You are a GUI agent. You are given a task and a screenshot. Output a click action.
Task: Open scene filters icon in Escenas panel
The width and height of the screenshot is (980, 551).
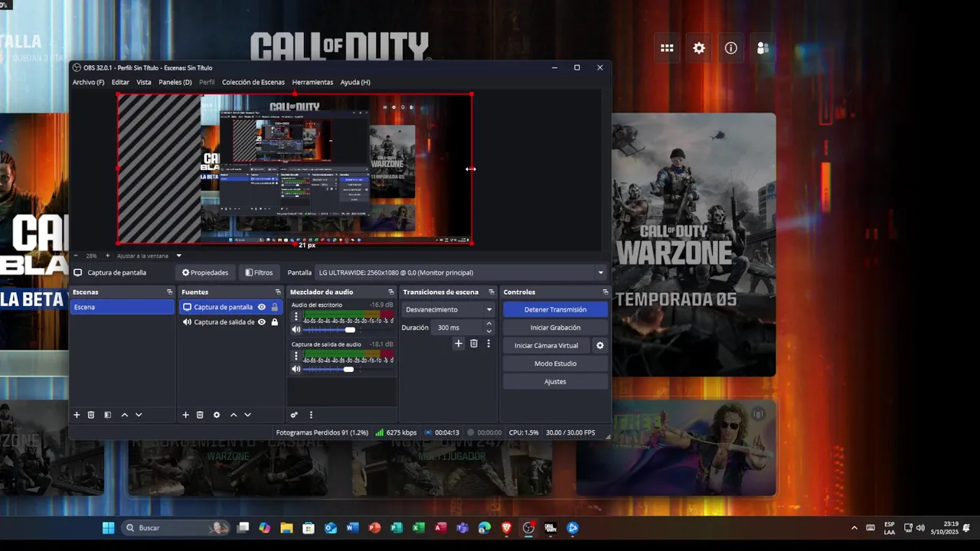point(108,415)
